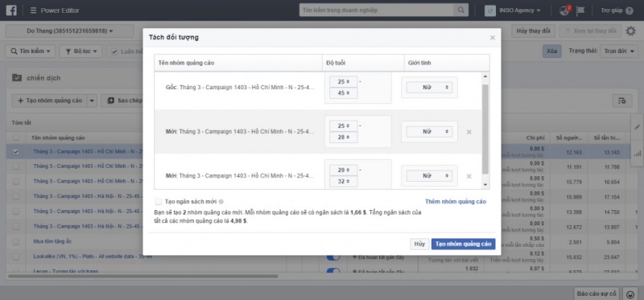Sort by Tên nhóm quảng cáo table header

[x=58, y=138]
